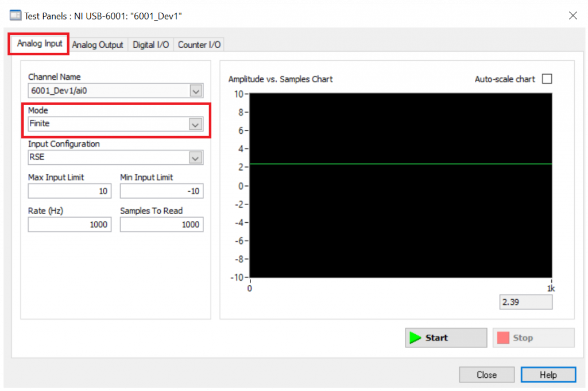Viewport: 588px width, 391px height.
Task: Click the 2.39 value readout box
Action: [x=525, y=302]
